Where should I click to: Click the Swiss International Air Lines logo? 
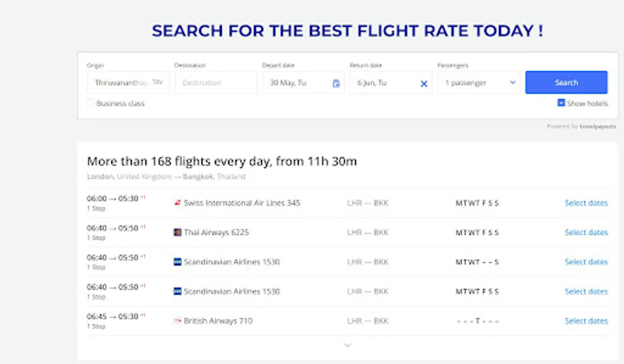pos(177,203)
